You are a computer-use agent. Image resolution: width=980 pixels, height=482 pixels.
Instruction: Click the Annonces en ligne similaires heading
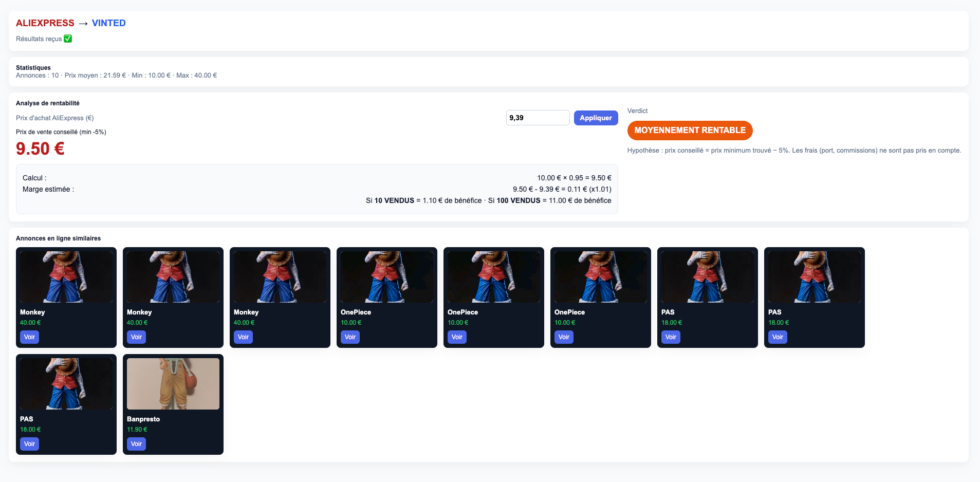pyautogui.click(x=58, y=238)
